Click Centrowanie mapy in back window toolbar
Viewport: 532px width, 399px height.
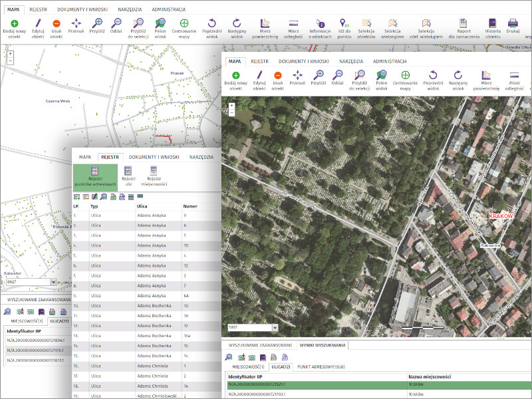[x=184, y=29]
